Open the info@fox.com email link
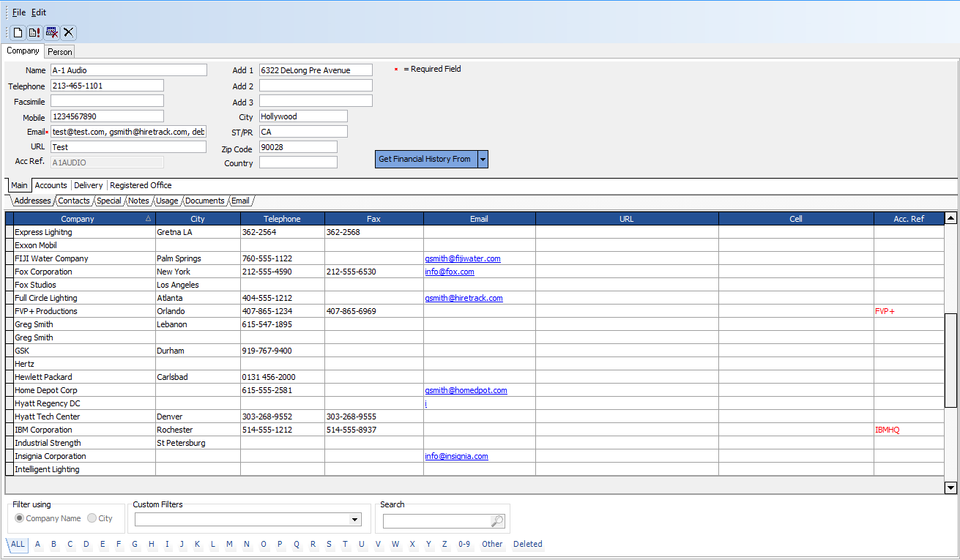 click(x=450, y=272)
